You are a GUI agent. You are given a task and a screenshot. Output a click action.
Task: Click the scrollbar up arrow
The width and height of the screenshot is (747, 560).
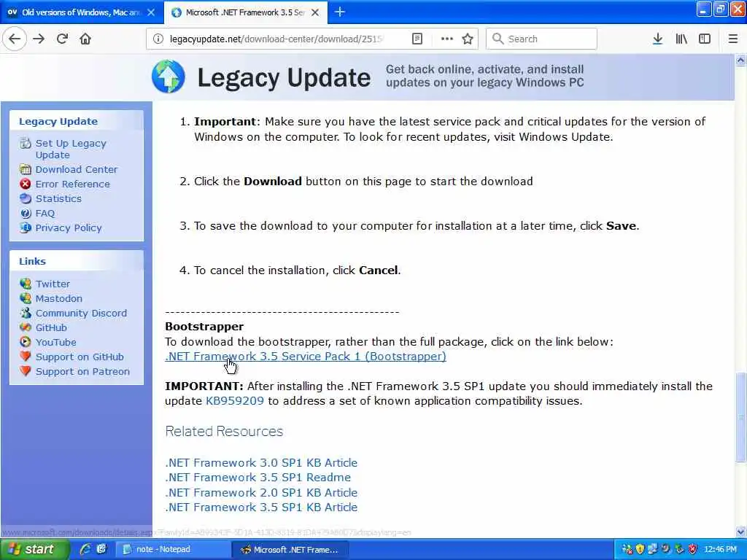pos(740,60)
